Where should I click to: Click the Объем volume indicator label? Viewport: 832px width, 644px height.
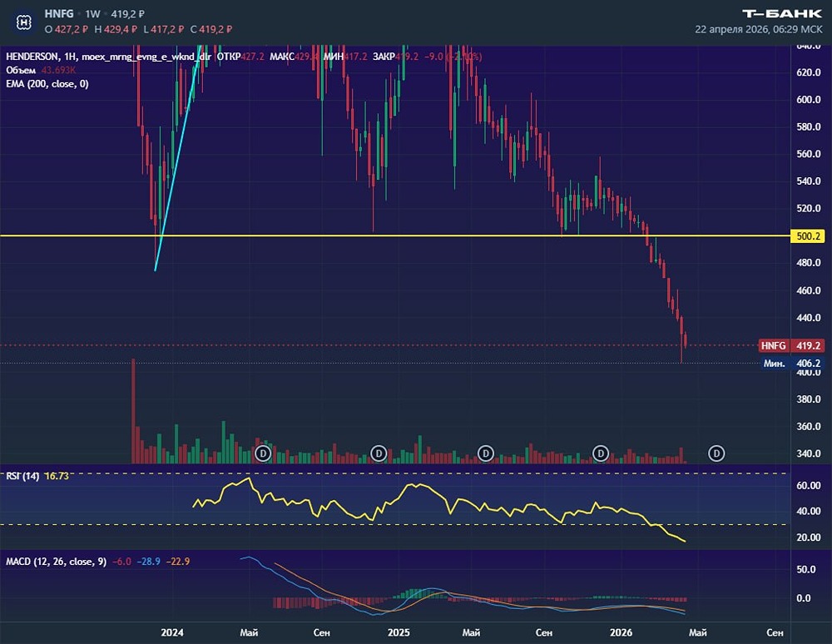pyautogui.click(x=22, y=70)
